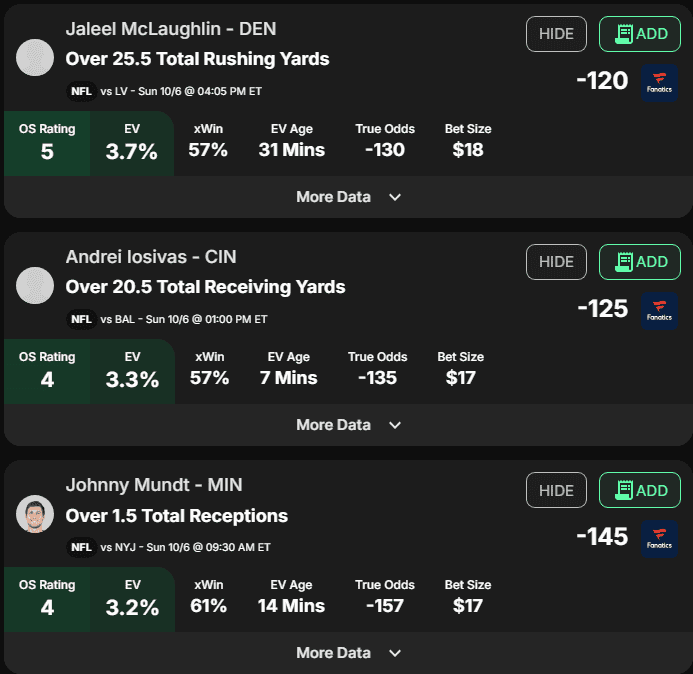693x674 pixels.
Task: Click NFL badge on Iosivas card
Action: pos(82,320)
